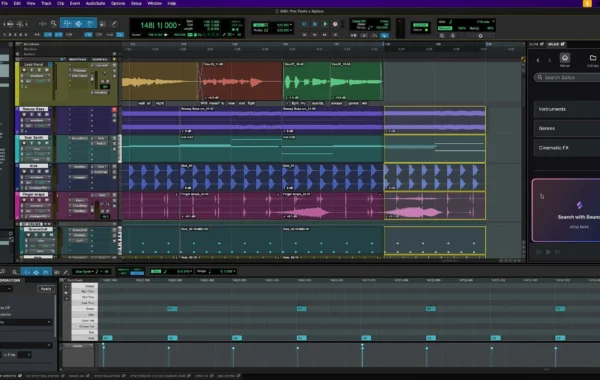Image resolution: width=600 pixels, height=380 pixels.
Task: Select the pencil tool in MIDI editor toolbar
Action: click(x=65, y=272)
